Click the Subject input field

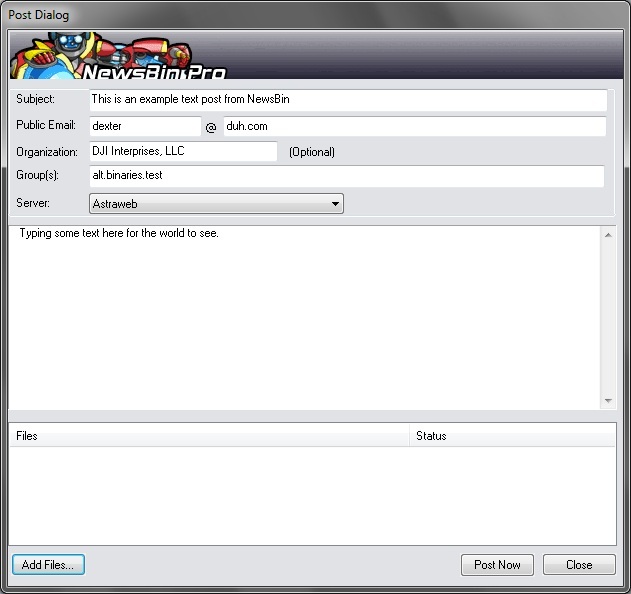(348, 100)
